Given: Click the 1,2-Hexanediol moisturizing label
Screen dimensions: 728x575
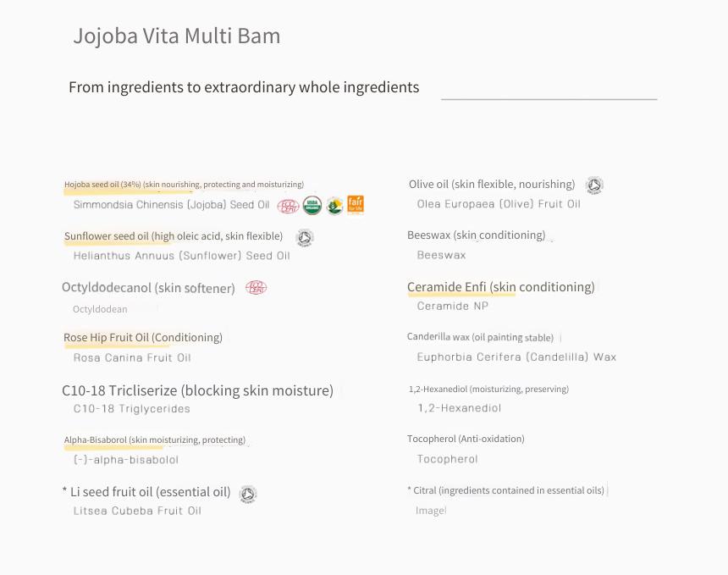Looking at the screenshot, I should pyautogui.click(x=488, y=390).
